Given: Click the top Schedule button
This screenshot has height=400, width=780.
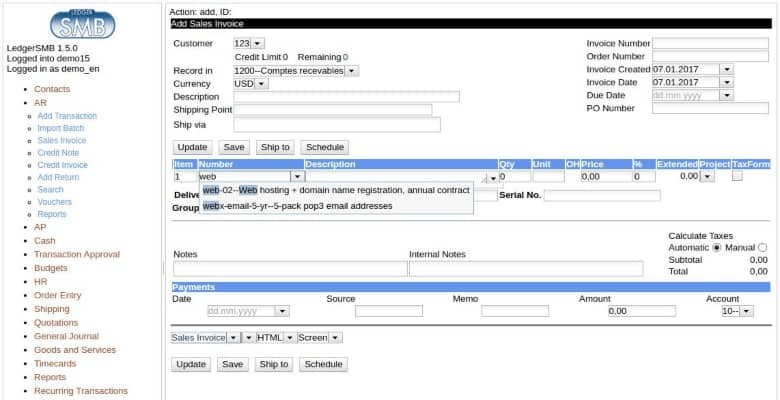Looking at the screenshot, I should [x=325, y=147].
